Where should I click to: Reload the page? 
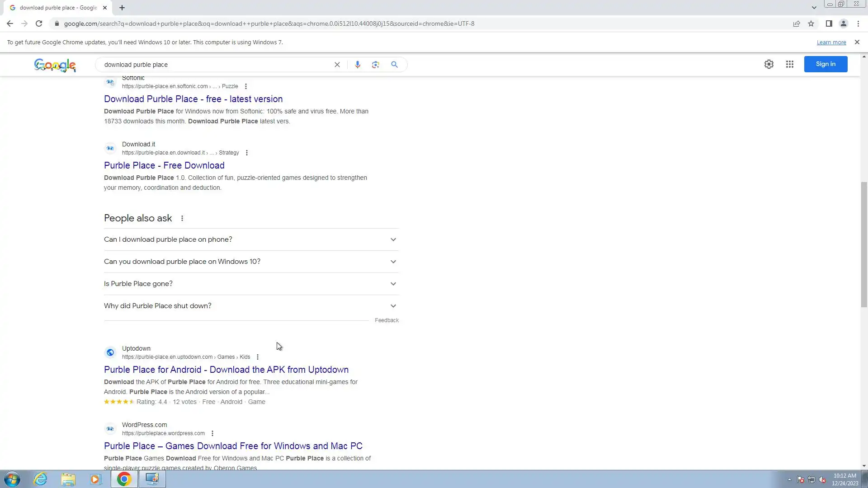tap(39, 23)
